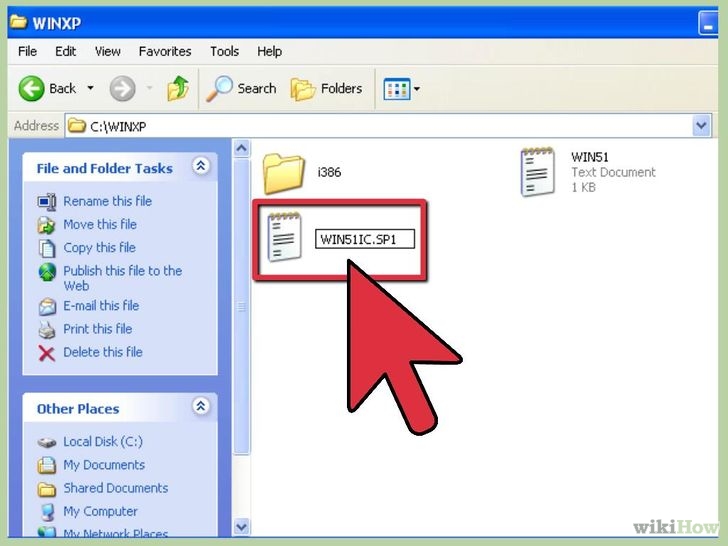
Task: Open the File menu
Action: click(x=27, y=51)
